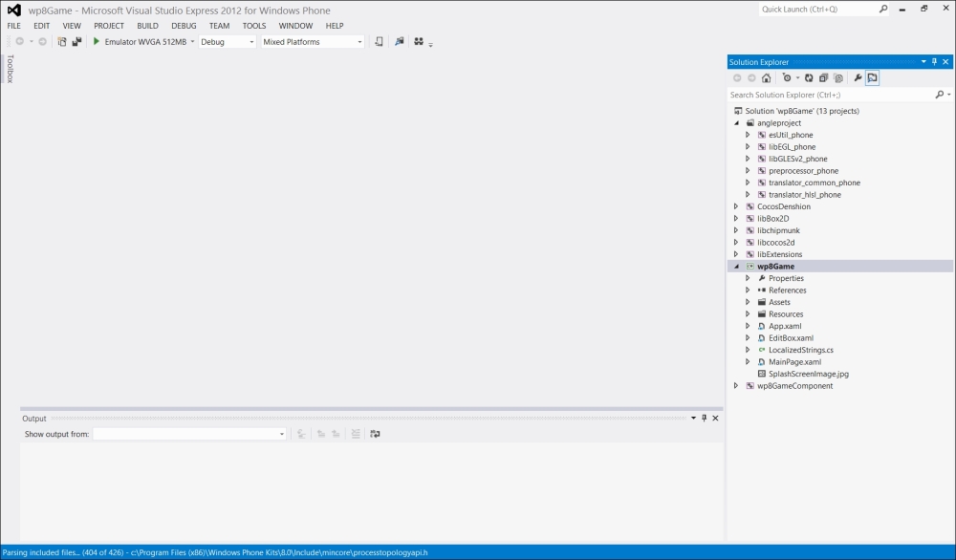The image size is (956, 560).
Task: Select the translator_hlsl_phone project
Action: (805, 194)
